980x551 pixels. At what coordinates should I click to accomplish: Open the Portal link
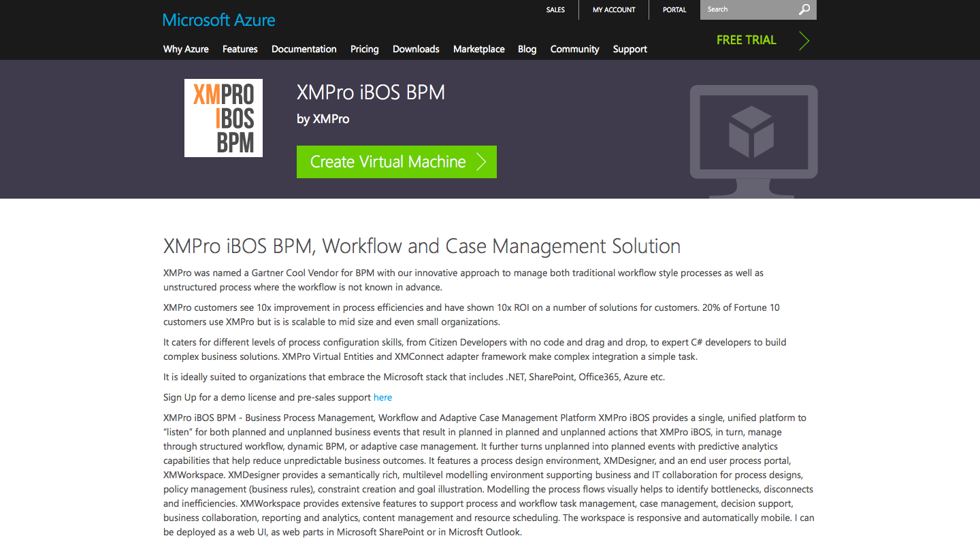[674, 10]
